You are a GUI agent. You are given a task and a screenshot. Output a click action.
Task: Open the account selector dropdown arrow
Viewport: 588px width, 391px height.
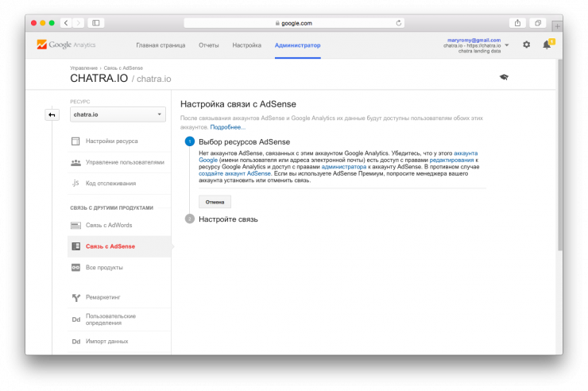[x=507, y=45]
